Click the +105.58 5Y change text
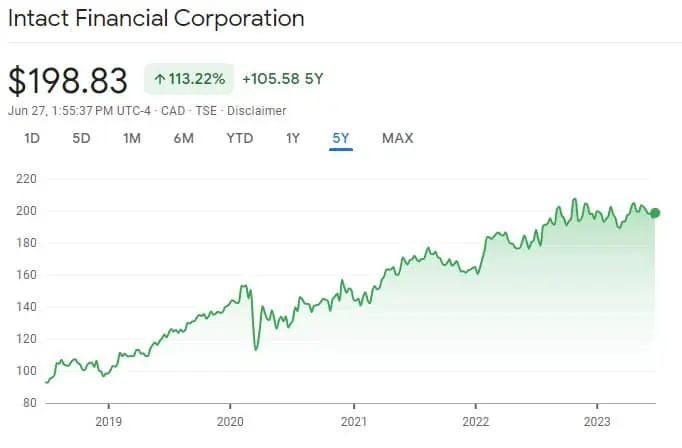Viewport: 682px width, 448px height. pos(286,77)
